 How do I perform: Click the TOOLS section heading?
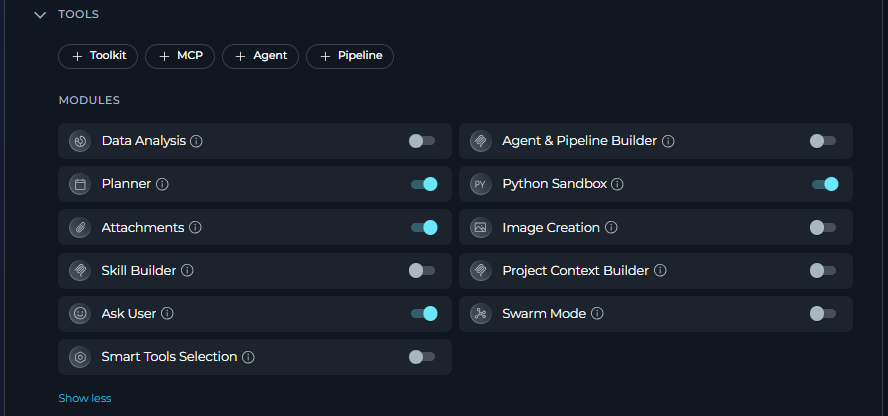[79, 14]
